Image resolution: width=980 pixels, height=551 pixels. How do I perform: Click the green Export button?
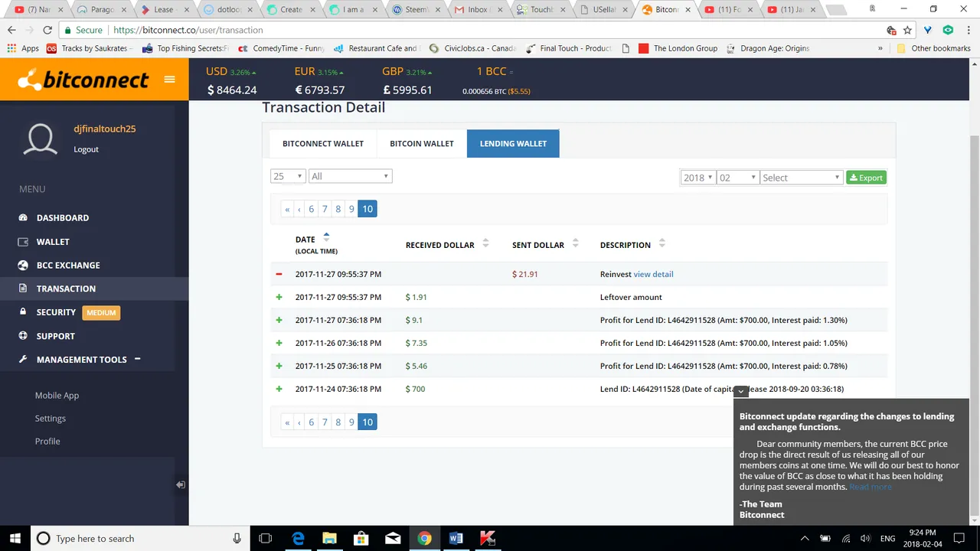[x=866, y=178]
